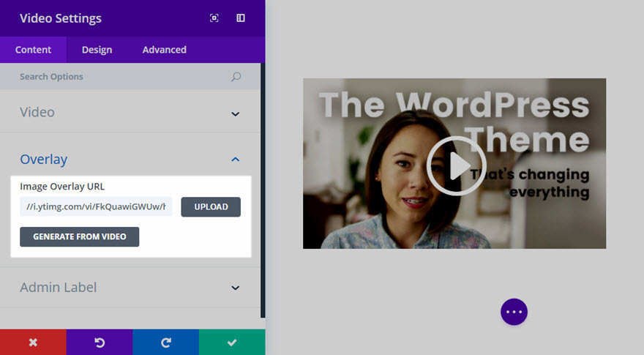
Task: Switch to the Content tab
Action: click(33, 50)
